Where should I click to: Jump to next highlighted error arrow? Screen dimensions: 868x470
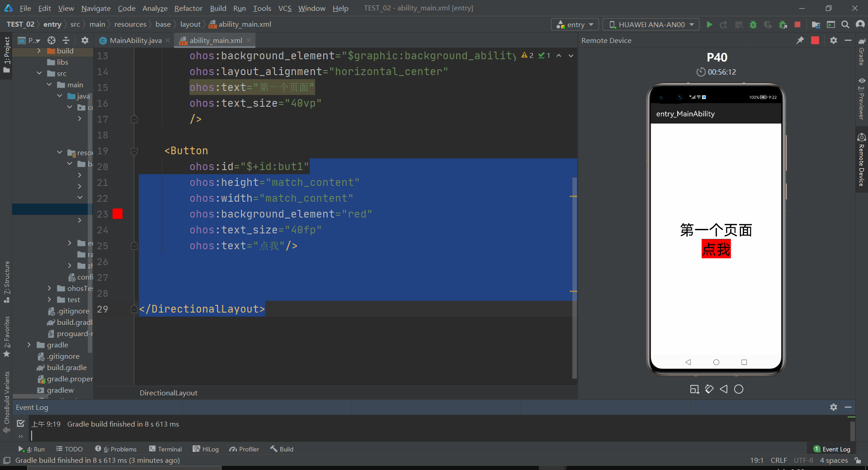(571, 56)
